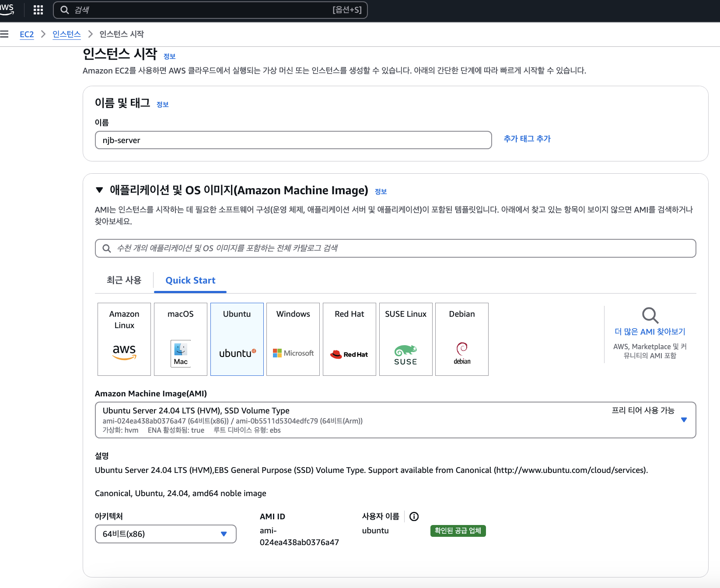The image size is (720, 588).
Task: Click the AWS logo home icon
Action: [7, 9]
